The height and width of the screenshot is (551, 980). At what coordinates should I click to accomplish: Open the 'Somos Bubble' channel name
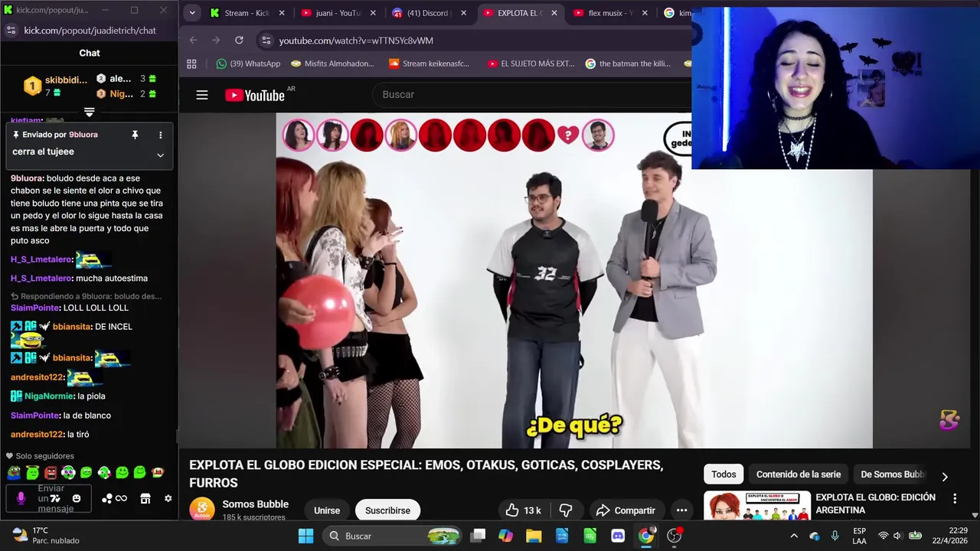pos(255,504)
